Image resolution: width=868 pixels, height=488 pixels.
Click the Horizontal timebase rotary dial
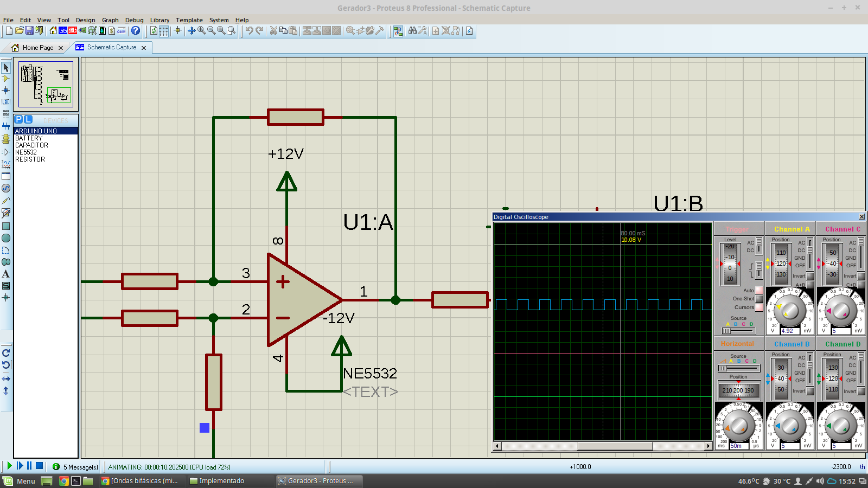pyautogui.click(x=738, y=425)
